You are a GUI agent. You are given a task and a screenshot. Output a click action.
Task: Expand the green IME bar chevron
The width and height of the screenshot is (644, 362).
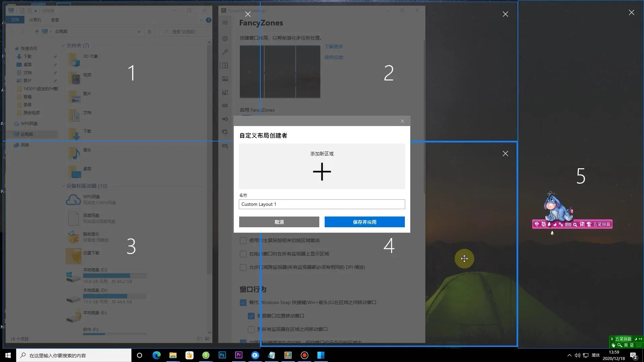612,339
